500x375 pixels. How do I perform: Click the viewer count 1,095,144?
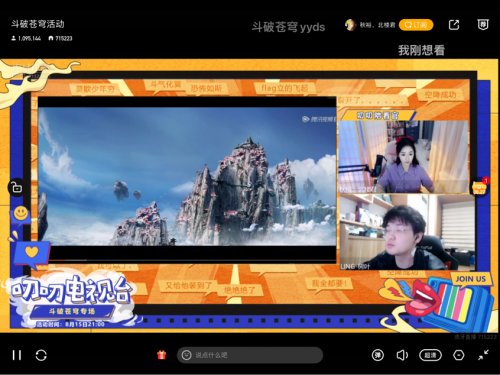coord(26,39)
